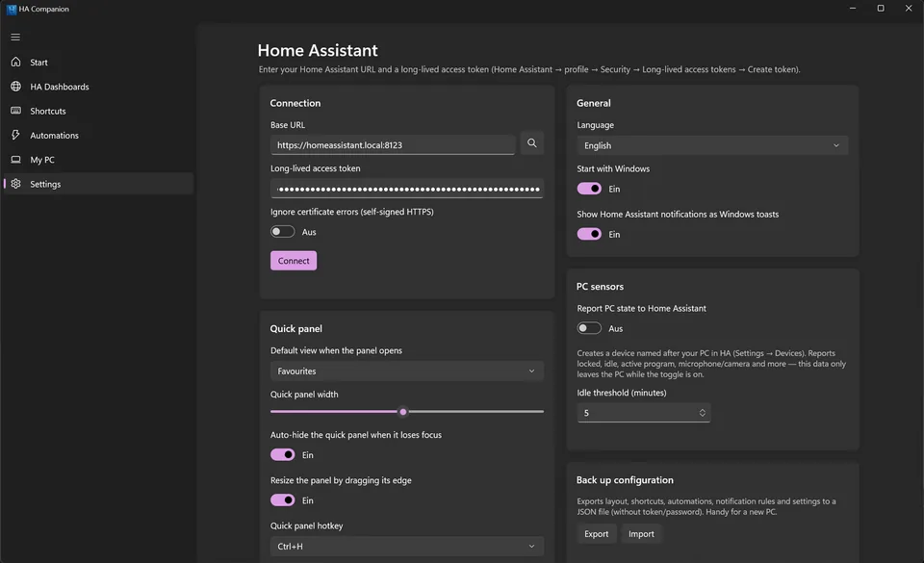Screen dimensions: 924x563
Task: Click the Settings gear icon
Action: click(x=16, y=184)
